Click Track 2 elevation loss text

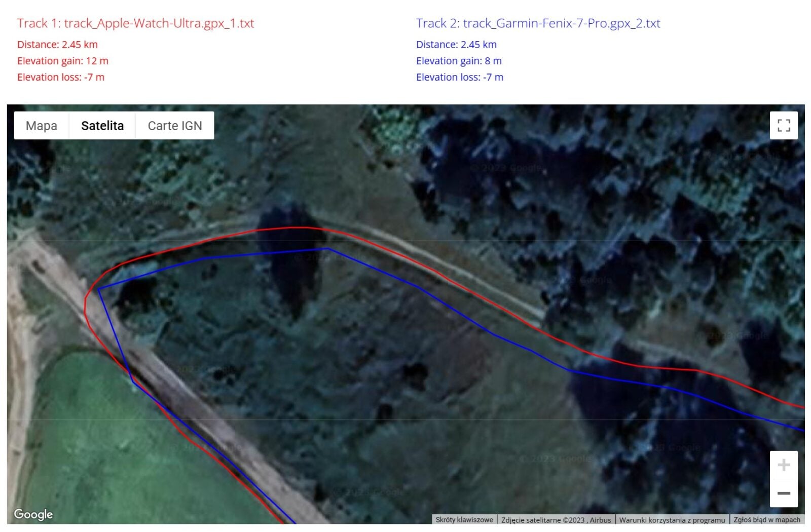pos(460,77)
